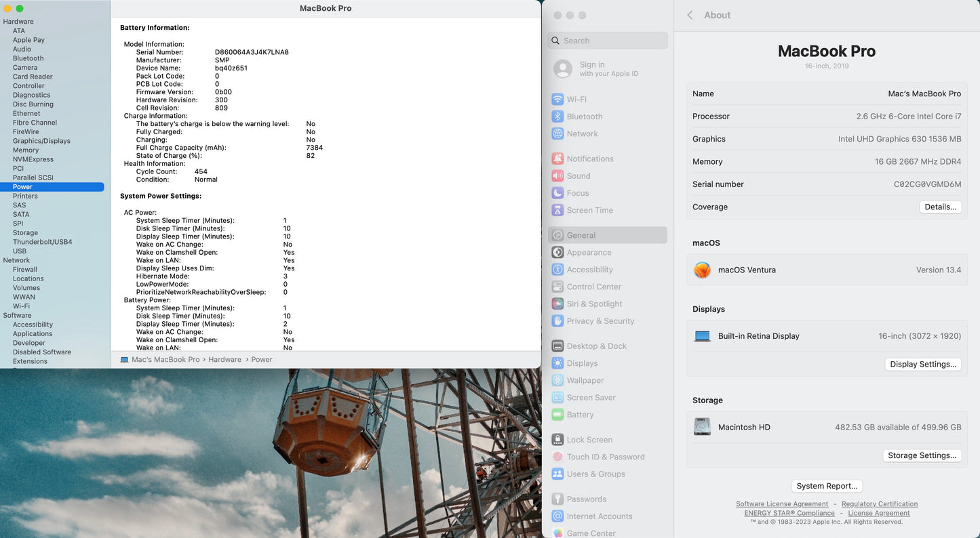Open Privacy & Security settings pane
Image resolution: width=980 pixels, height=538 pixels.
600,321
